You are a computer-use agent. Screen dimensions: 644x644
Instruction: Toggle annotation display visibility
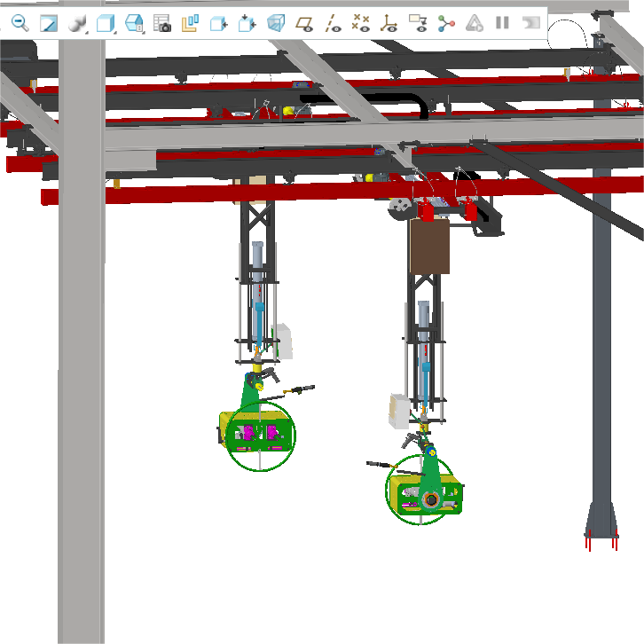click(417, 24)
